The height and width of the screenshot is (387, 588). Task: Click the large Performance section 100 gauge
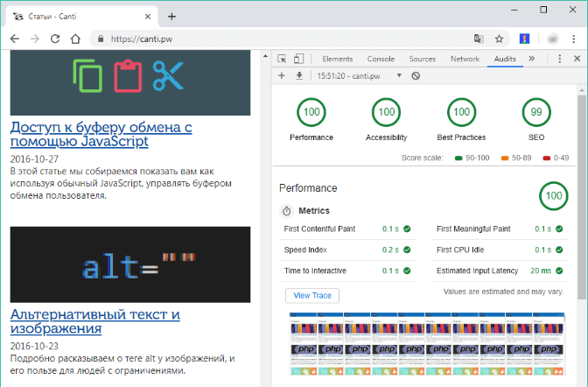coord(554,196)
